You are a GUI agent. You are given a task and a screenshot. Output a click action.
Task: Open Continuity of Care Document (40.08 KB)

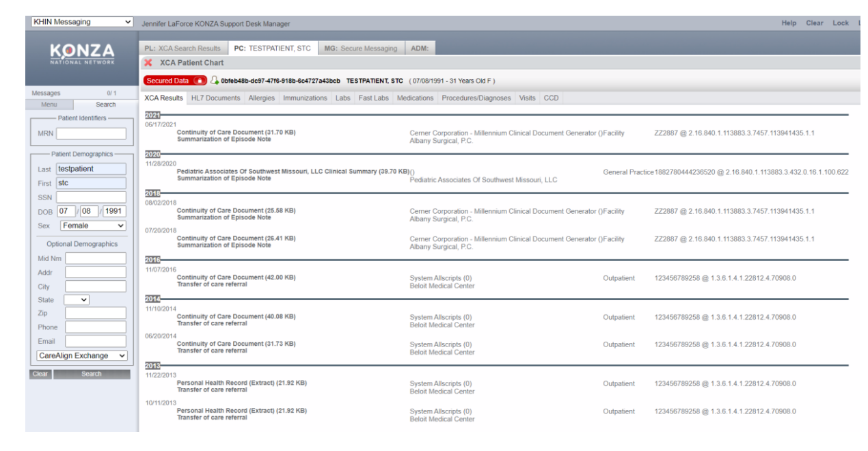236,316
